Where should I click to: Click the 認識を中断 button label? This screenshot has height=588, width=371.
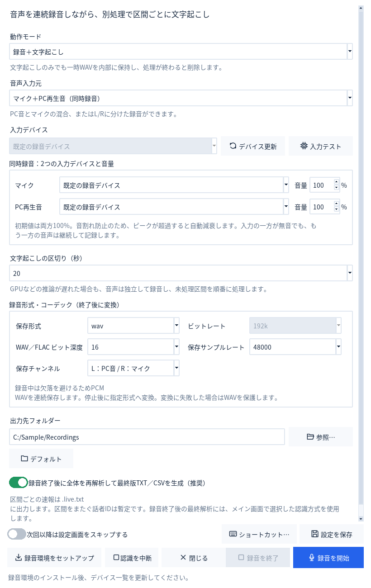136,558
